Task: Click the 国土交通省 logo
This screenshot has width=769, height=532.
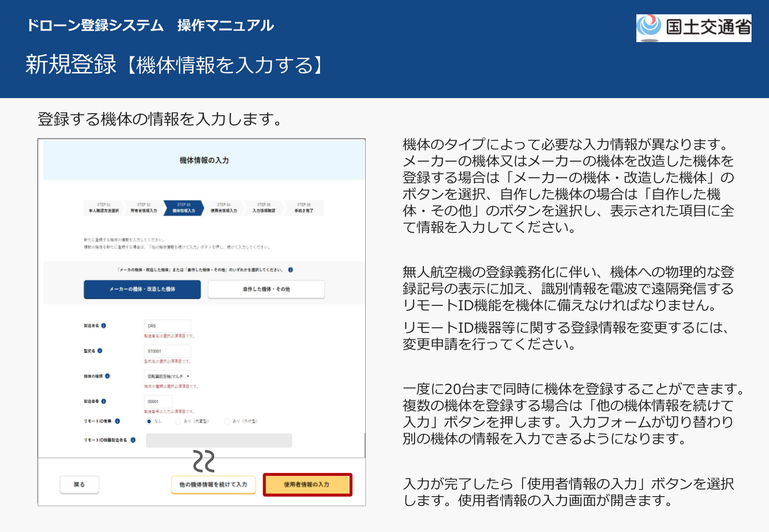Action: pos(693,28)
